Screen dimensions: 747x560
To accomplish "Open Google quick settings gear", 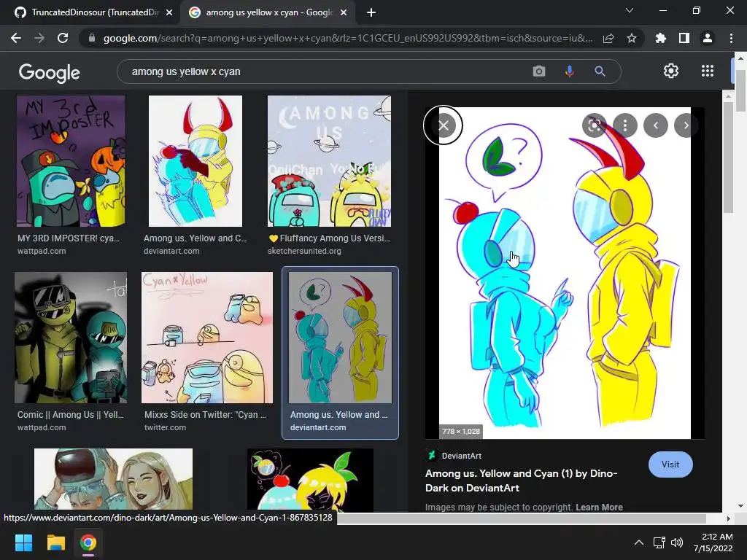I will pos(671,71).
